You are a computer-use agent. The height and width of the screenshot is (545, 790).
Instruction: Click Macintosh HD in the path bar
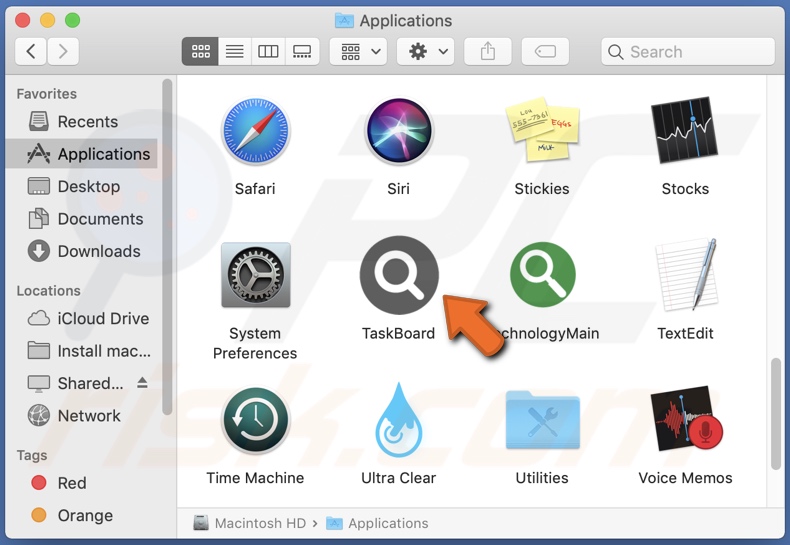(x=250, y=523)
